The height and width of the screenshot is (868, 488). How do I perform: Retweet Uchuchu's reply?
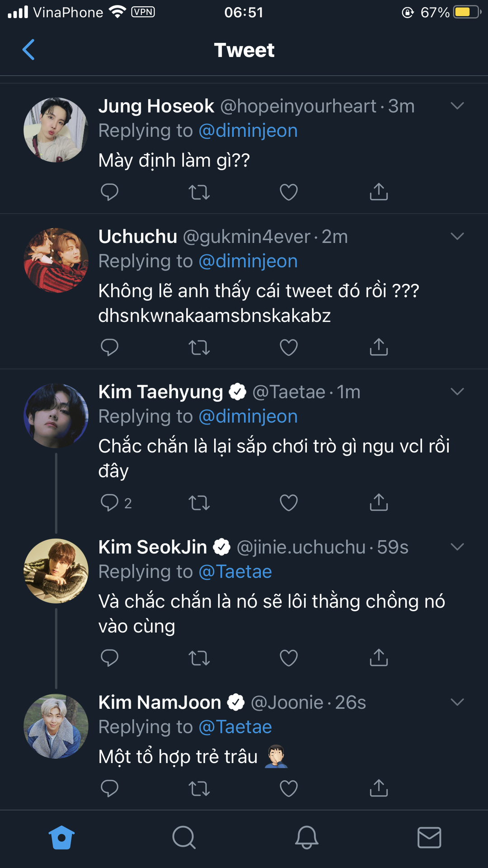199,347
